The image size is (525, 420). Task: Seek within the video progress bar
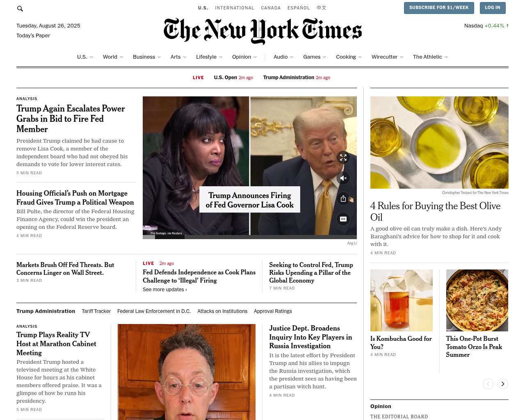tap(250, 237)
